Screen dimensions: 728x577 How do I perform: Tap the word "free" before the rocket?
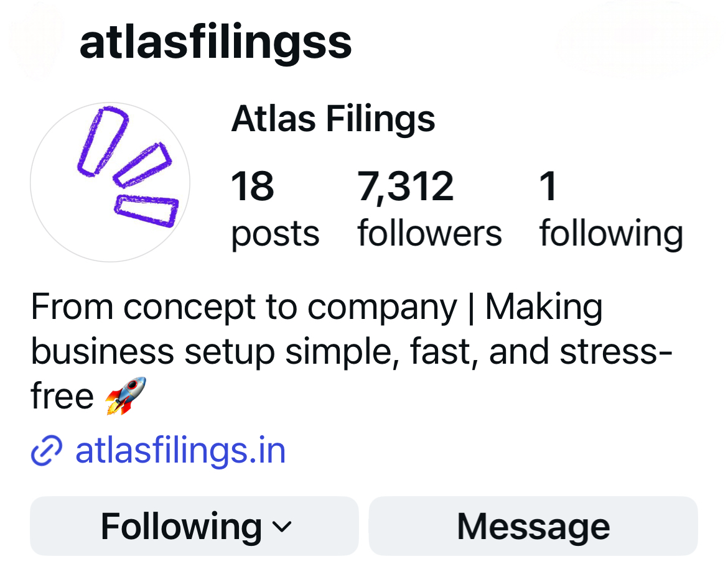point(62,396)
